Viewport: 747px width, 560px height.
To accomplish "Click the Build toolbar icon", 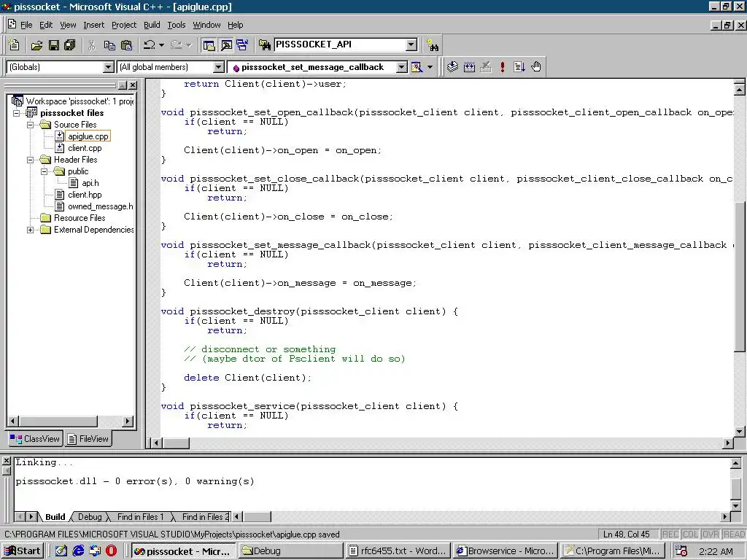I will tap(469, 67).
